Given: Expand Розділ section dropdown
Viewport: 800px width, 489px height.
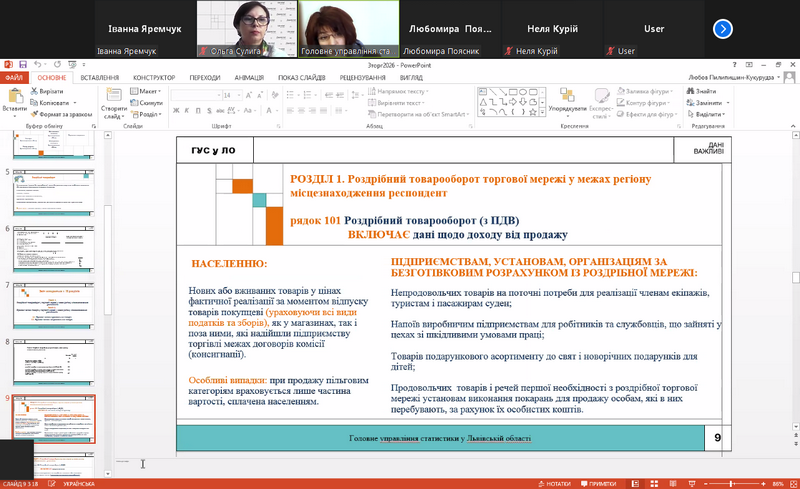Looking at the screenshot, I should click(146, 114).
